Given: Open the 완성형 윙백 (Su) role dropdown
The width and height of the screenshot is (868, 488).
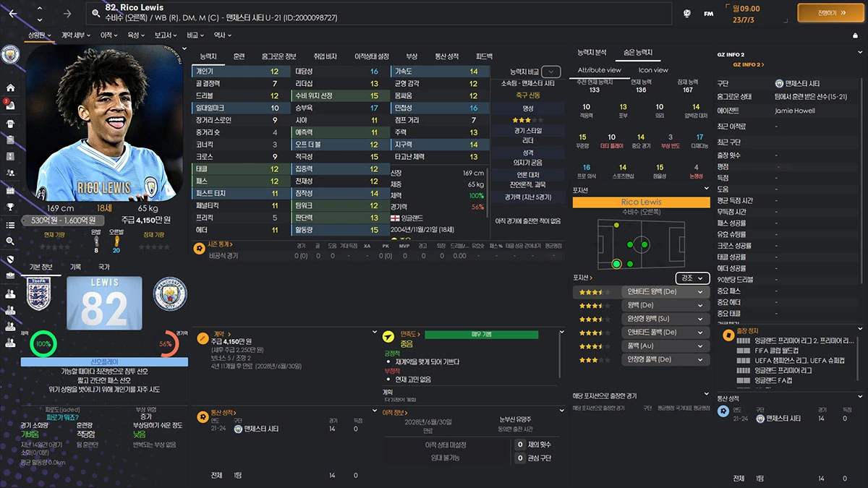Looking at the screenshot, I should coord(664,319).
